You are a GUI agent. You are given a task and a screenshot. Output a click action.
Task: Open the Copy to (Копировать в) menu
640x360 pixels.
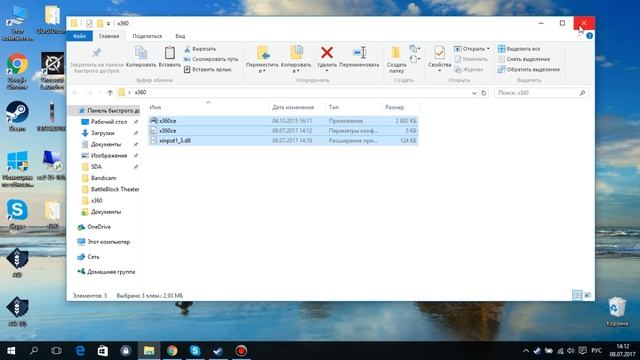[x=296, y=60]
